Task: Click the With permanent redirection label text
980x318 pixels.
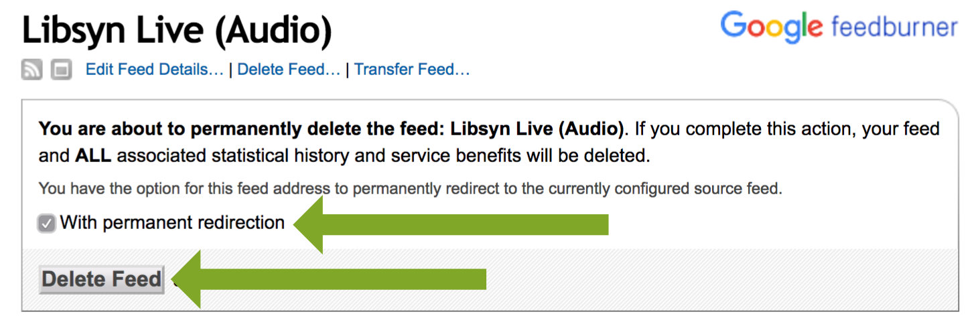Action: pos(172,222)
